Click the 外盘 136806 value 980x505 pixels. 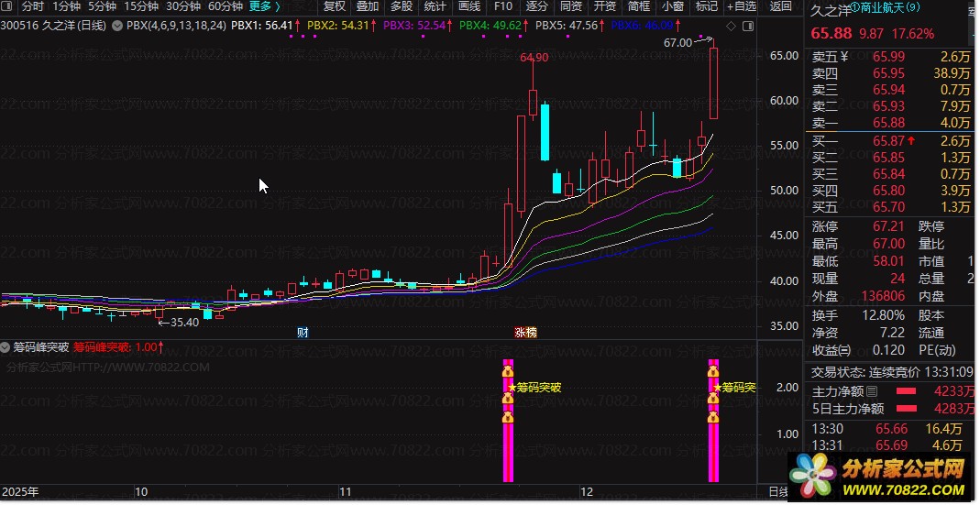pos(883,296)
